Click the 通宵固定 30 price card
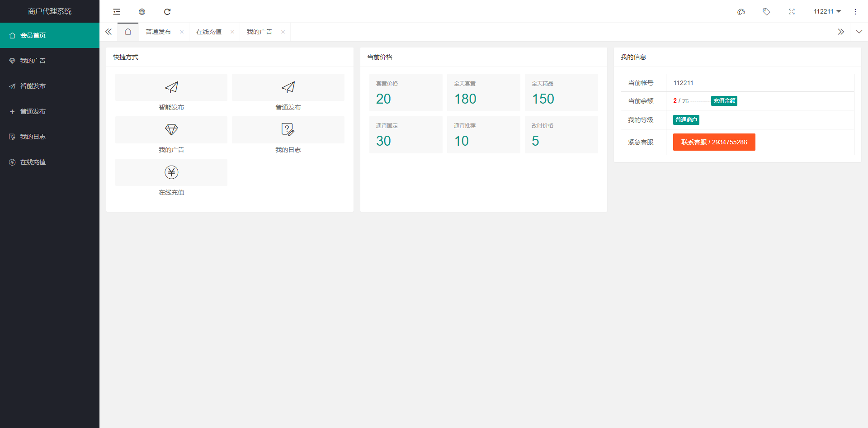868x428 pixels. tap(406, 134)
